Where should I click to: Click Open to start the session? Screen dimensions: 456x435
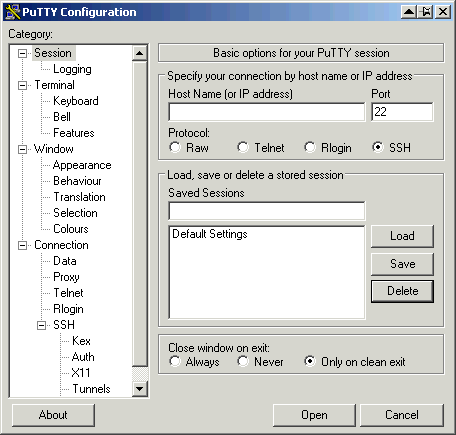314,415
